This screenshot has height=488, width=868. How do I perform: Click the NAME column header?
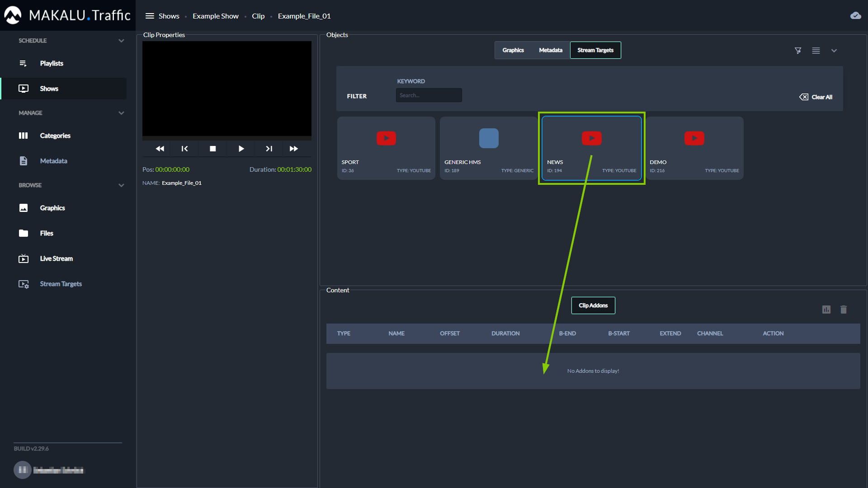pos(396,333)
